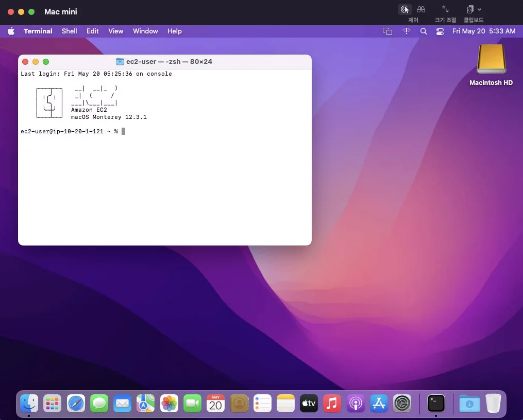
Task: Open the Podcasts app in Dock
Action: (356, 404)
